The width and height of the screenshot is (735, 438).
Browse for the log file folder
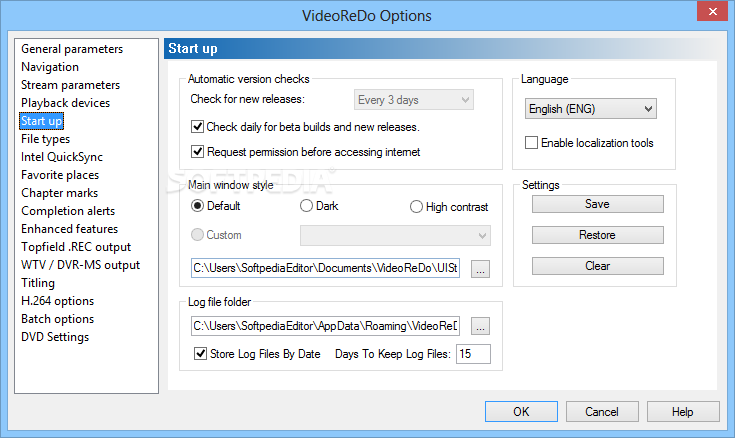(480, 326)
